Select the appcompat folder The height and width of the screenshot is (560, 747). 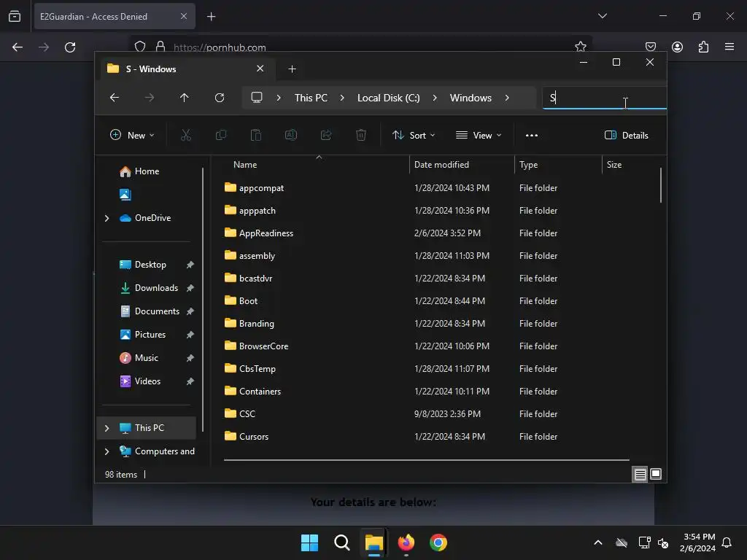pos(262,188)
